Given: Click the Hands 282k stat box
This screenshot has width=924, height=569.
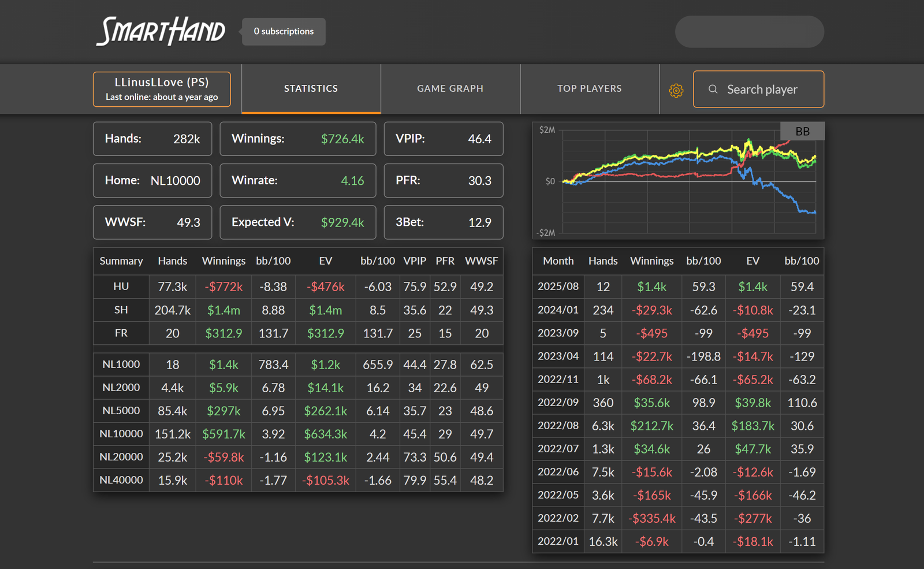Looking at the screenshot, I should pos(152,139).
